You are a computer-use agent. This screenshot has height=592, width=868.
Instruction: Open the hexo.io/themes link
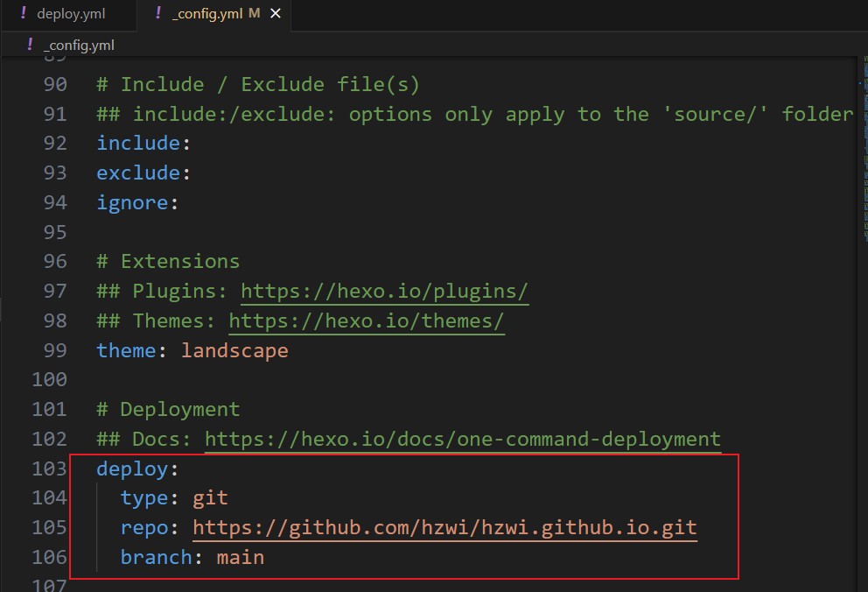point(367,321)
